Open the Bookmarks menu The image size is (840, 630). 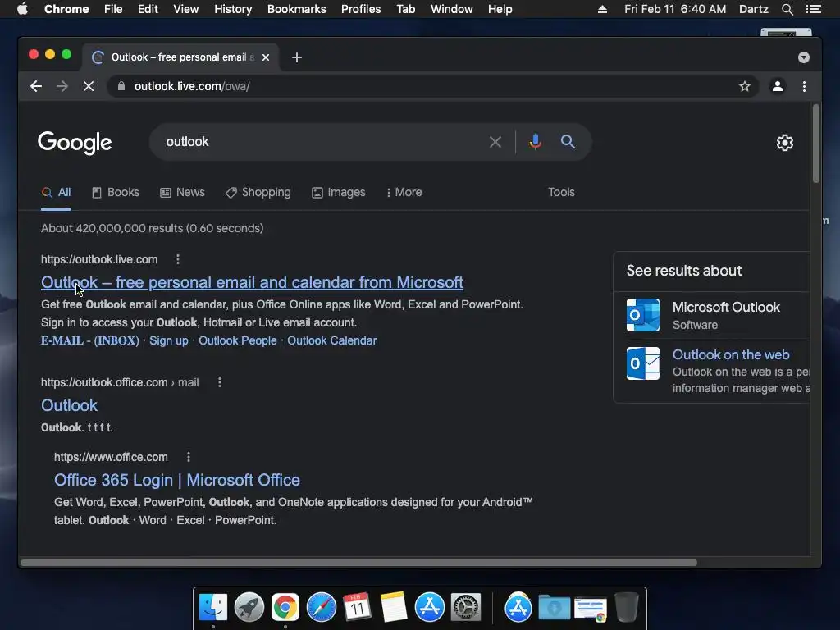(x=297, y=9)
